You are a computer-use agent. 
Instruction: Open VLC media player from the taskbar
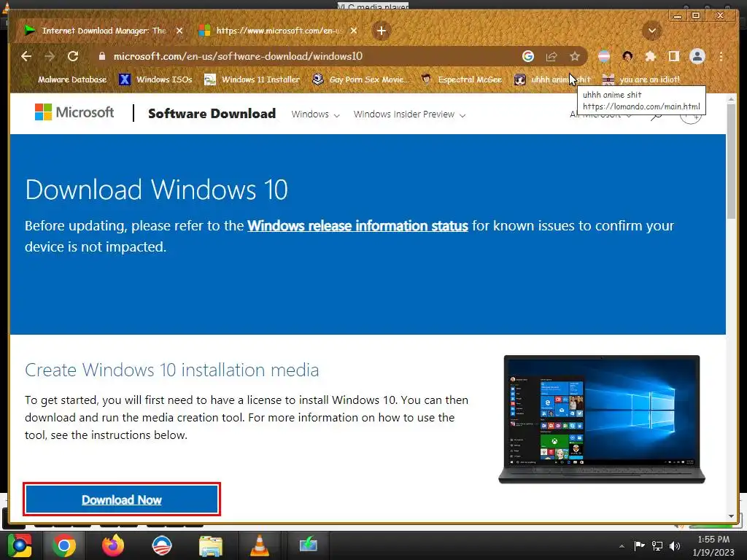[260, 545]
